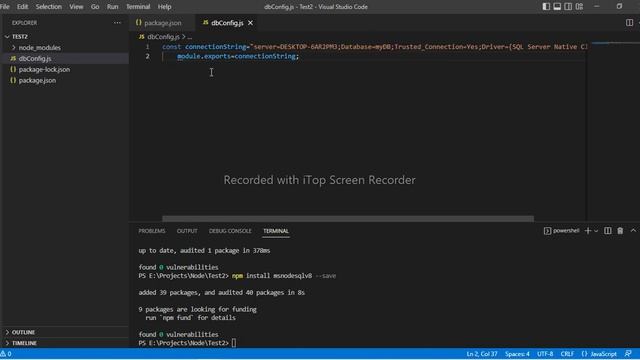Viewport: 640px width, 360px height.
Task: Open the Run menu
Action: [x=112, y=7]
